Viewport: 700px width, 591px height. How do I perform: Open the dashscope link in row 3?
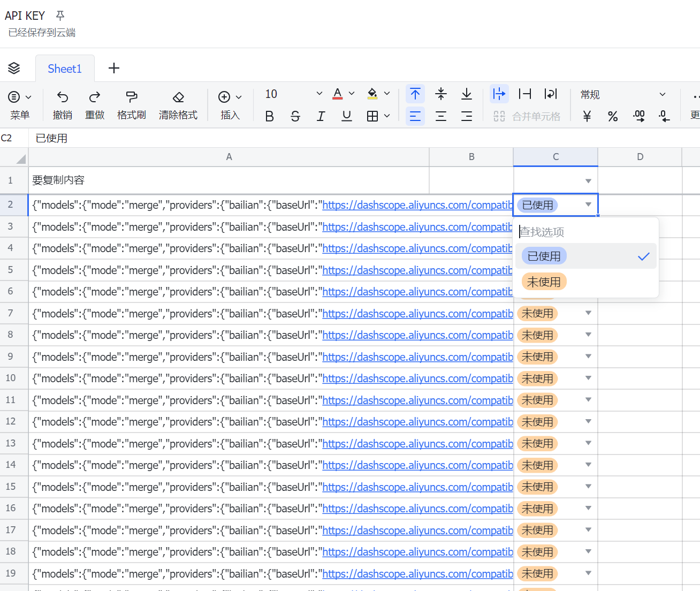(x=417, y=227)
